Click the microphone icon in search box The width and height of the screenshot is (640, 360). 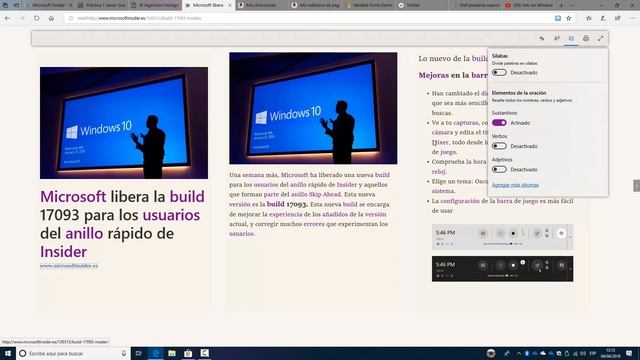click(x=124, y=353)
